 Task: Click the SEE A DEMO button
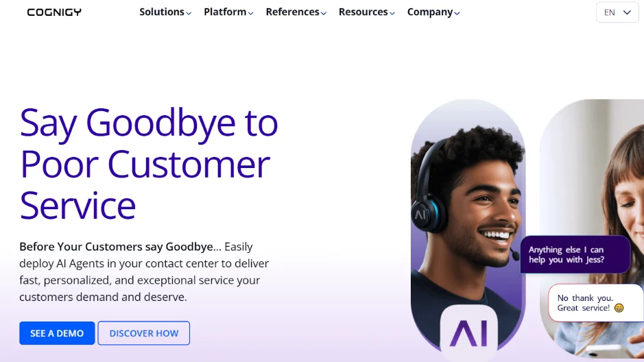57,333
